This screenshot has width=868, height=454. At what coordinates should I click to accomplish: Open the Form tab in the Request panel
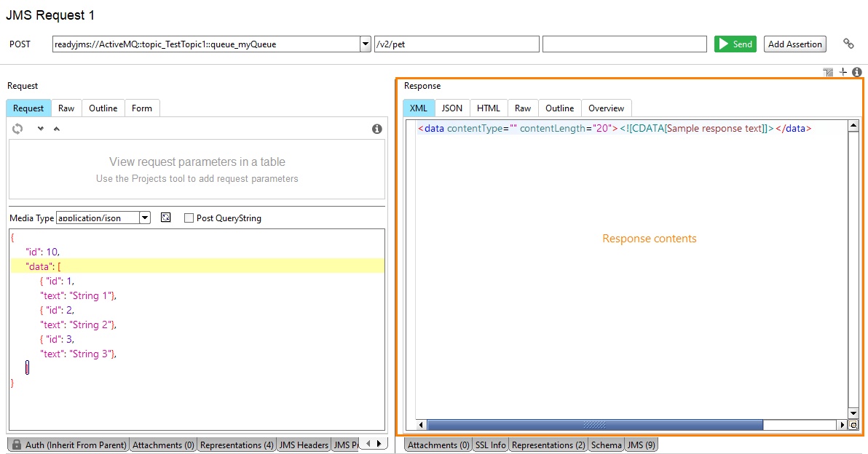[x=142, y=108]
